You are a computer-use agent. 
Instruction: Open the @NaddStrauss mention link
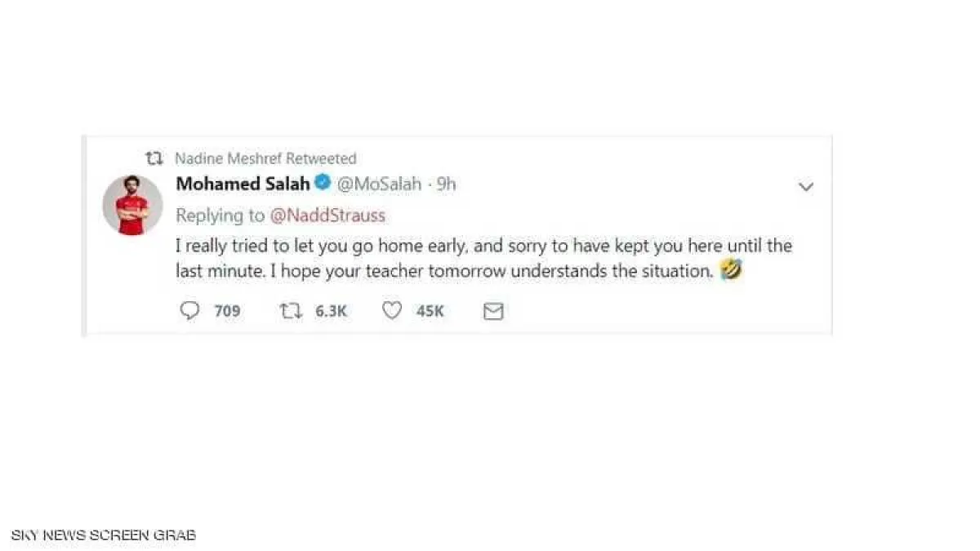coord(327,216)
